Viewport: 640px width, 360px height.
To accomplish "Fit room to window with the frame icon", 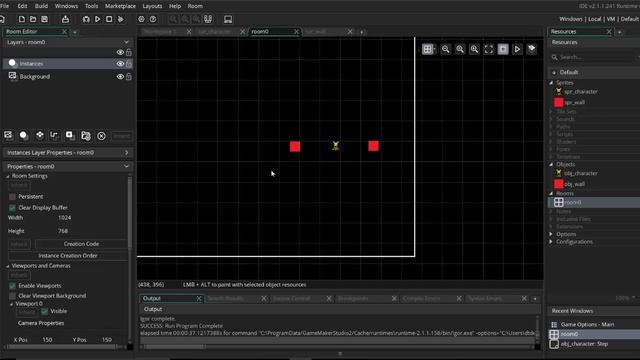I will point(489,49).
